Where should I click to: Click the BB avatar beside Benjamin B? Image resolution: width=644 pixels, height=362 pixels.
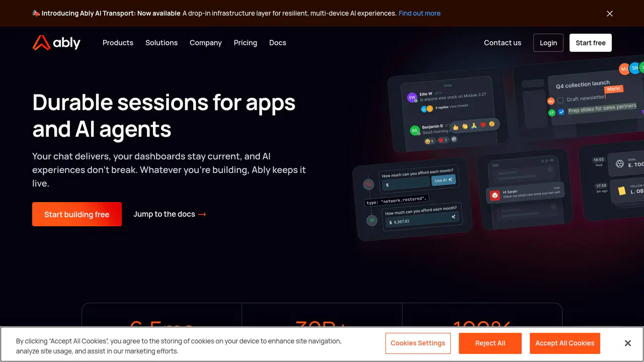coord(415,131)
